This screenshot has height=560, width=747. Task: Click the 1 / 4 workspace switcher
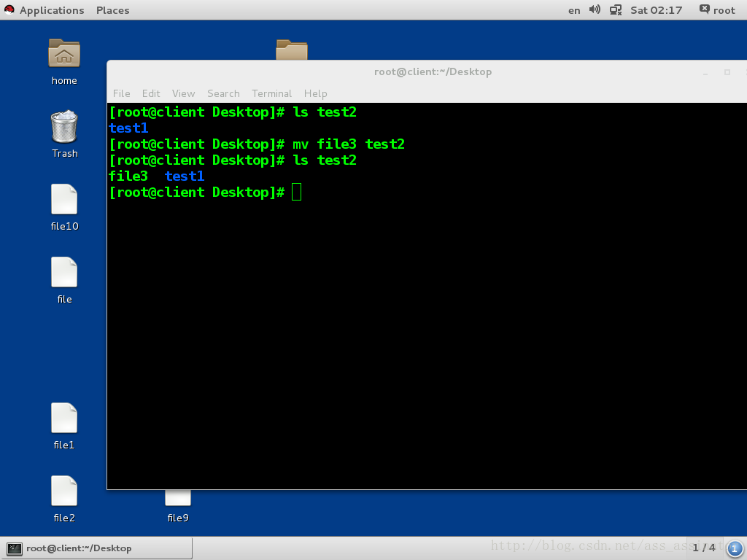pos(704,548)
